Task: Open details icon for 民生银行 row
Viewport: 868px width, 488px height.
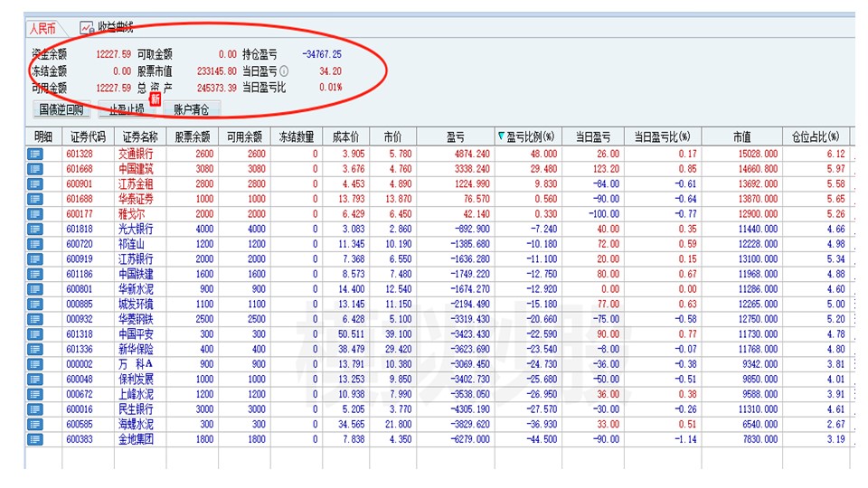Action: point(35,408)
